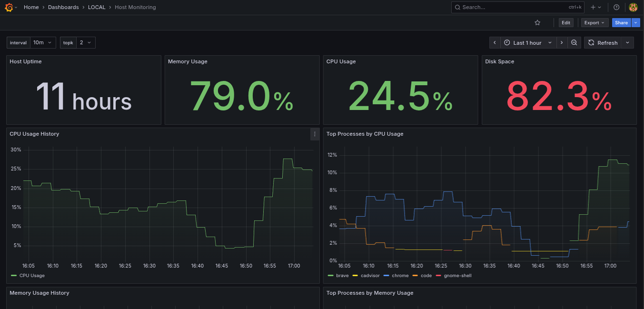This screenshot has width=644, height=309.
Task: Open the interval 10m dropdown
Action: click(x=43, y=42)
